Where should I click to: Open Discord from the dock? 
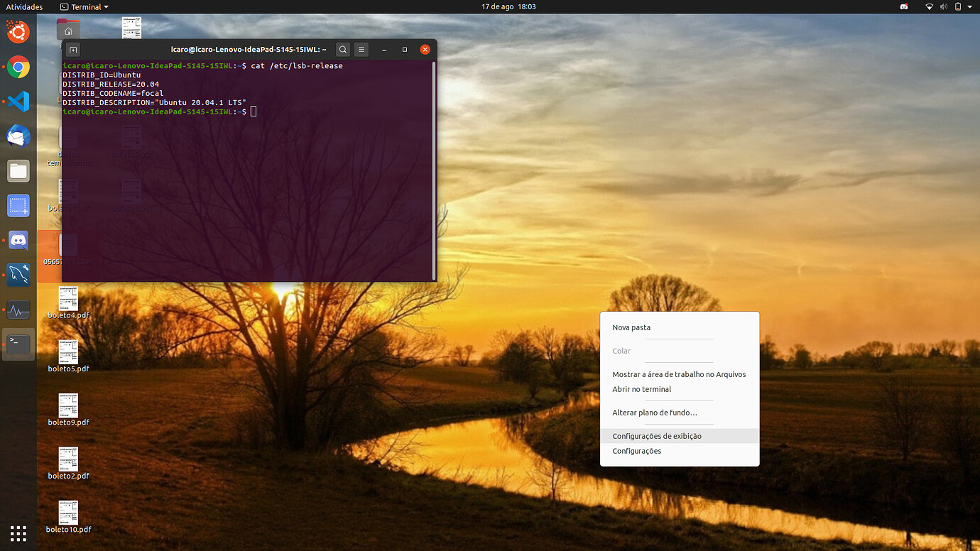pyautogui.click(x=18, y=241)
